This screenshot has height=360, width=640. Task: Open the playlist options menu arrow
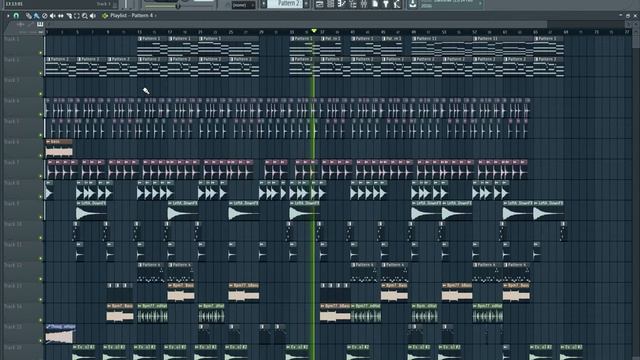point(8,16)
